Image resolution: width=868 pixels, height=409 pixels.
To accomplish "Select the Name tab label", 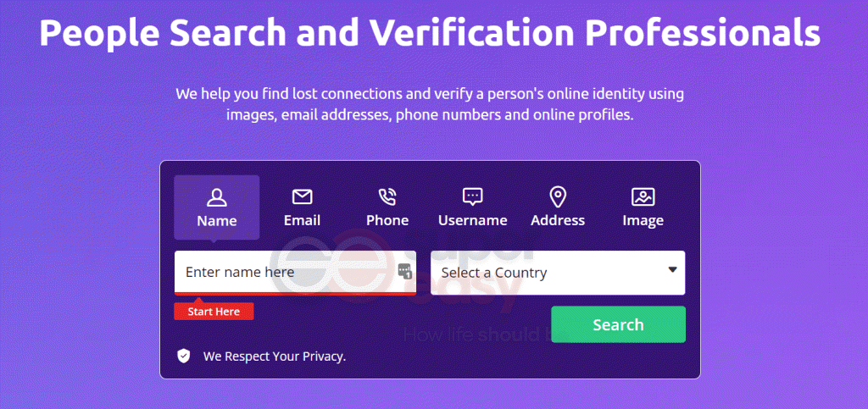I will pyautogui.click(x=216, y=221).
